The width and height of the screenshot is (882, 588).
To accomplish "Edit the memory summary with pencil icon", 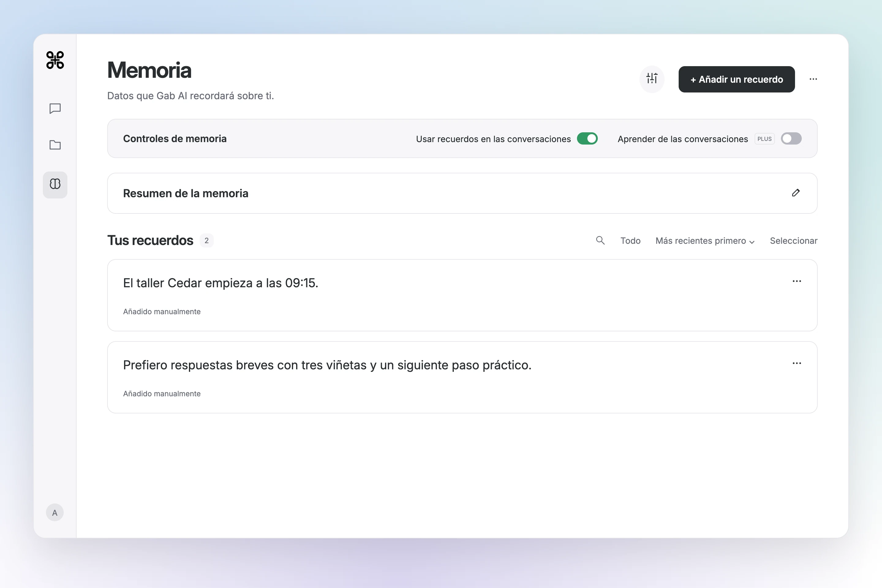I will coord(796,193).
